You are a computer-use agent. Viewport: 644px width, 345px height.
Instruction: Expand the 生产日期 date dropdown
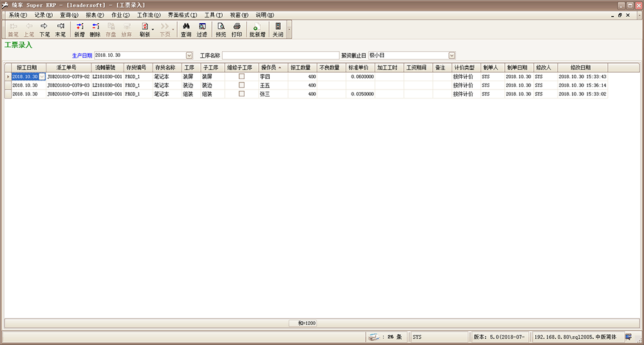point(189,55)
